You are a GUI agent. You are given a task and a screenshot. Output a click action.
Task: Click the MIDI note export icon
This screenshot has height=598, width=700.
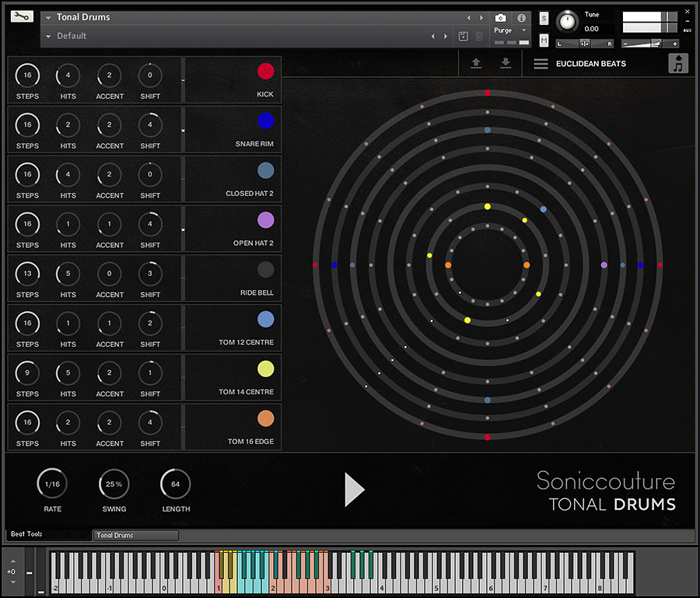(677, 63)
